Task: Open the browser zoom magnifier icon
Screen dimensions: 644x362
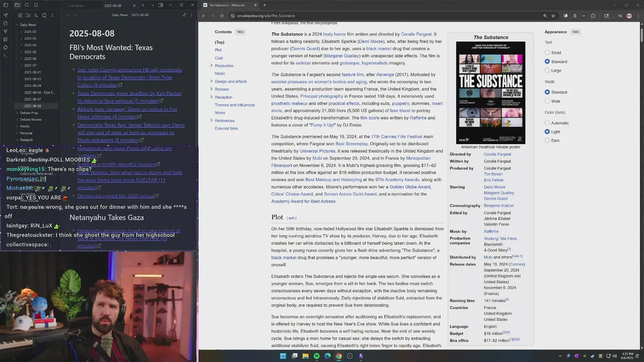Action: [x=545, y=16]
